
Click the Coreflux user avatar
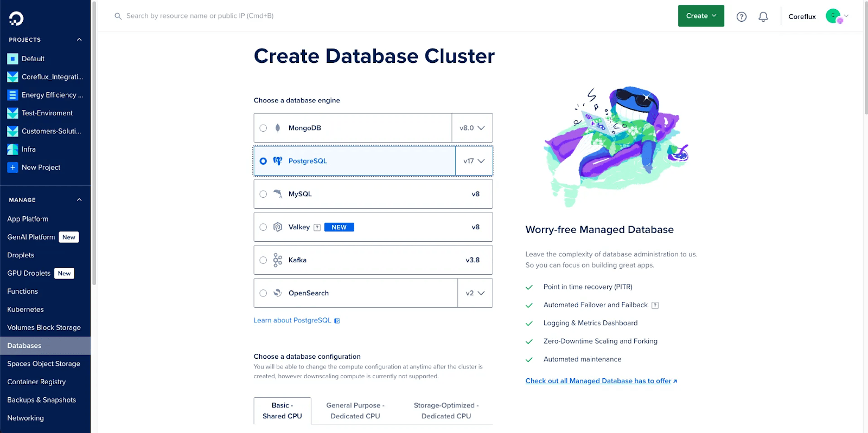point(833,16)
